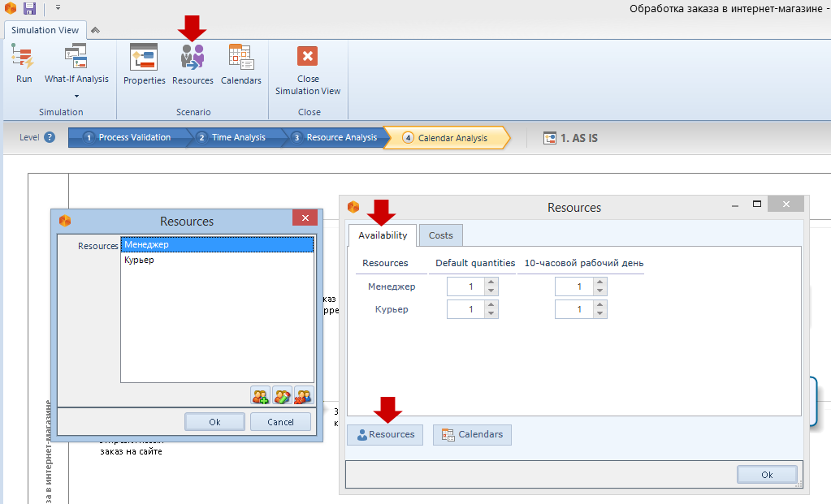The width and height of the screenshot is (831, 504).
Task: Increase Курьер 10-часовой рабочий день quantity
Action: pos(600,305)
